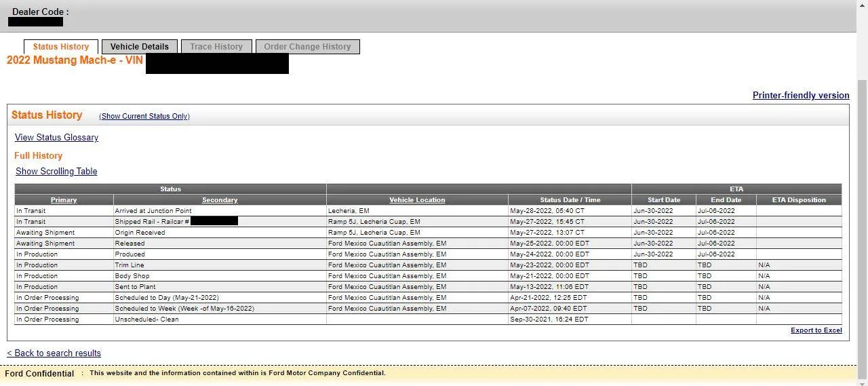This screenshot has height=386, width=868.
Task: Click the 'Body Shop' status cell
Action: [x=220, y=276]
